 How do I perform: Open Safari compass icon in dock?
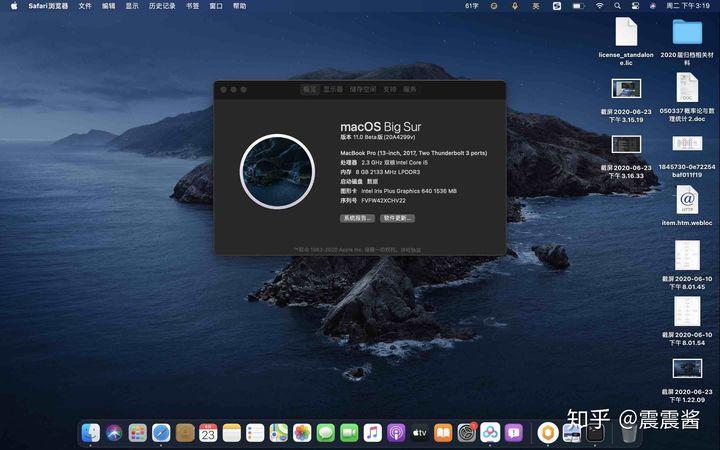(x=161, y=432)
